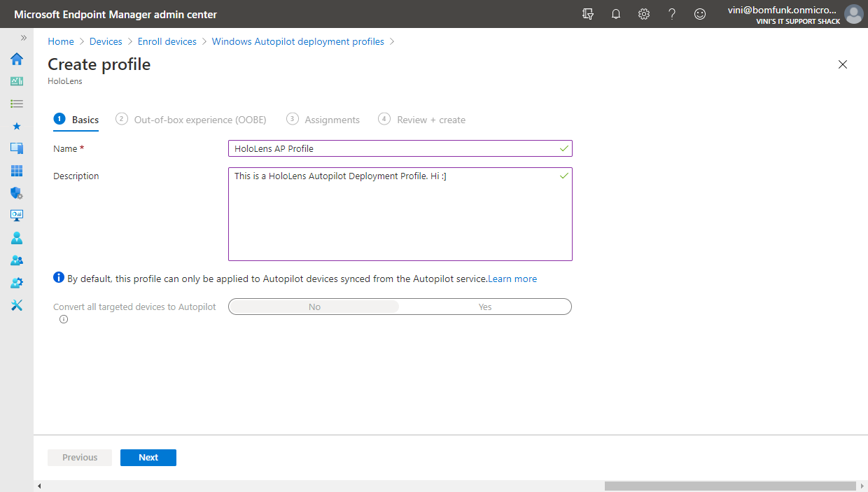Open Groups icon in sidebar
The width and height of the screenshot is (868, 492).
point(17,260)
